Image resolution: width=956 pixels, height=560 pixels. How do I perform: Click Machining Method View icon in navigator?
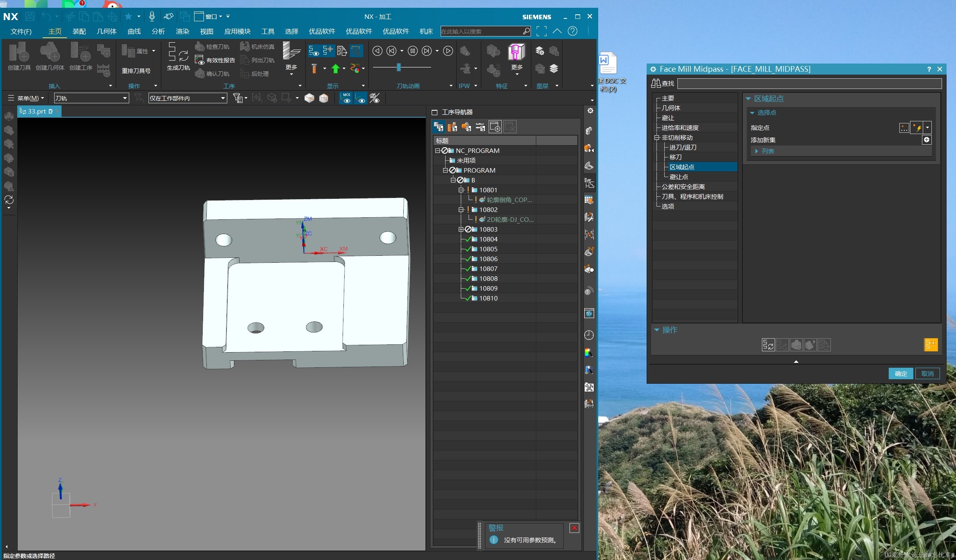point(480,127)
